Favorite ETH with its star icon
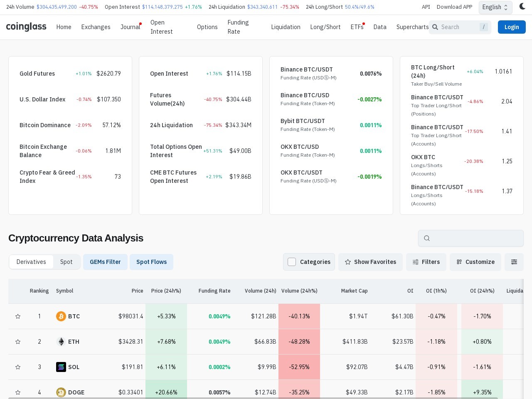The width and height of the screenshot is (532, 399). click(18, 342)
